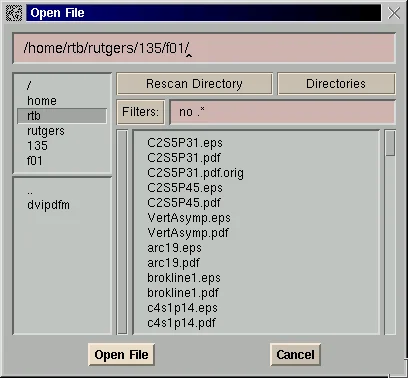This screenshot has height=378, width=408.
Task: Select file brokline1.pdf
Action: click(x=183, y=293)
